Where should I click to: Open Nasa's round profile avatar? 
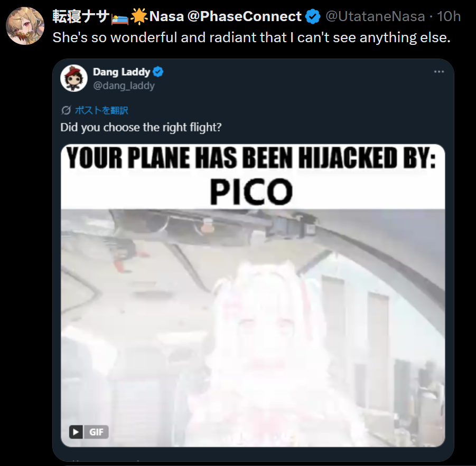[25, 26]
